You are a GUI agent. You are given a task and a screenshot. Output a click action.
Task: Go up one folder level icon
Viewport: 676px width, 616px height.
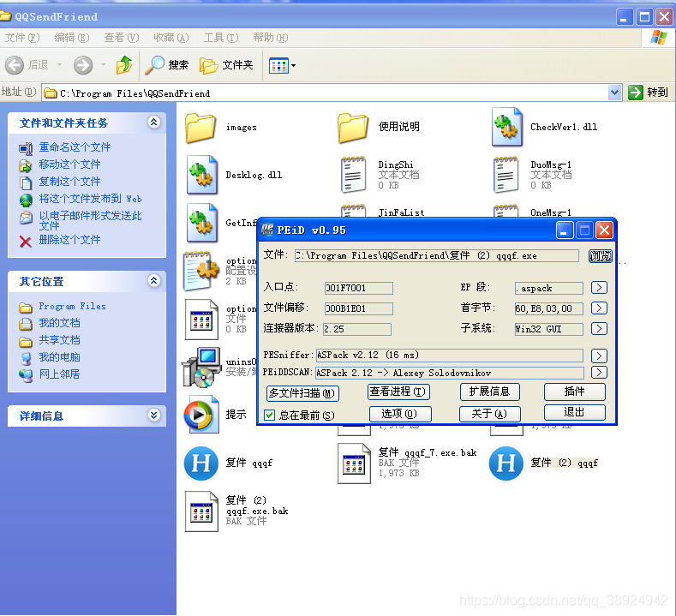[124, 65]
